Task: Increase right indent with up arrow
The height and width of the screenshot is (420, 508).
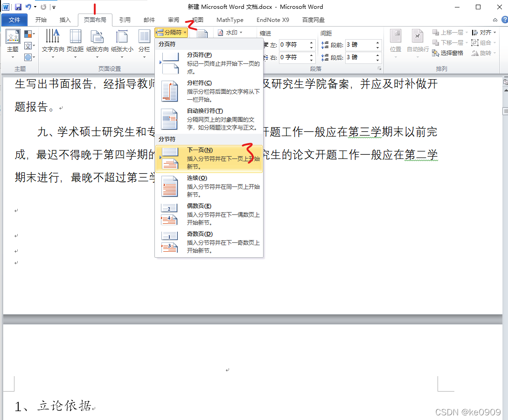Action: coord(311,55)
